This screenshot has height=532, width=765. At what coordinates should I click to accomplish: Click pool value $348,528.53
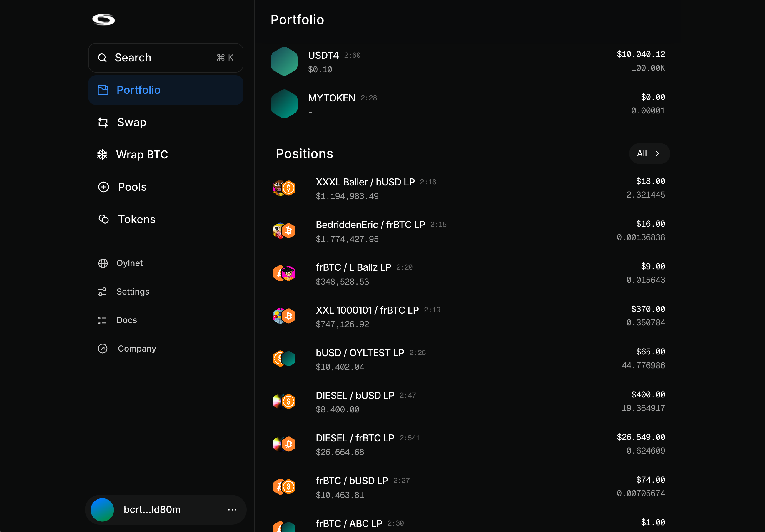(342, 282)
